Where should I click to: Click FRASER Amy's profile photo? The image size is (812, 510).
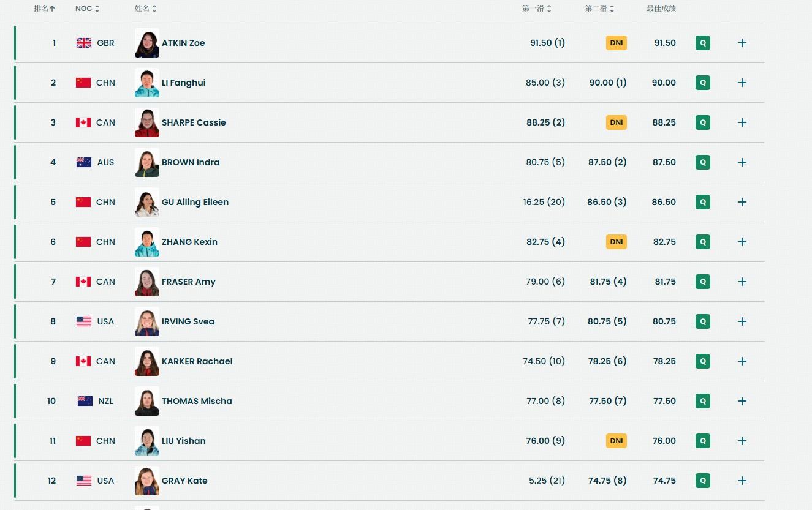pos(147,282)
